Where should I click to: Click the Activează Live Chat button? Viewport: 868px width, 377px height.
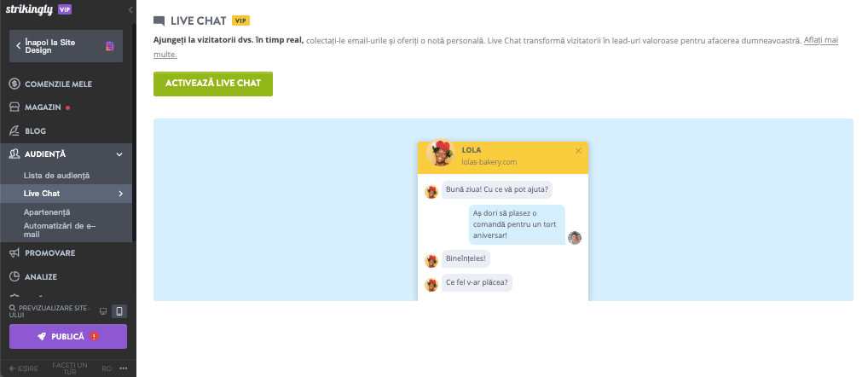click(x=213, y=84)
